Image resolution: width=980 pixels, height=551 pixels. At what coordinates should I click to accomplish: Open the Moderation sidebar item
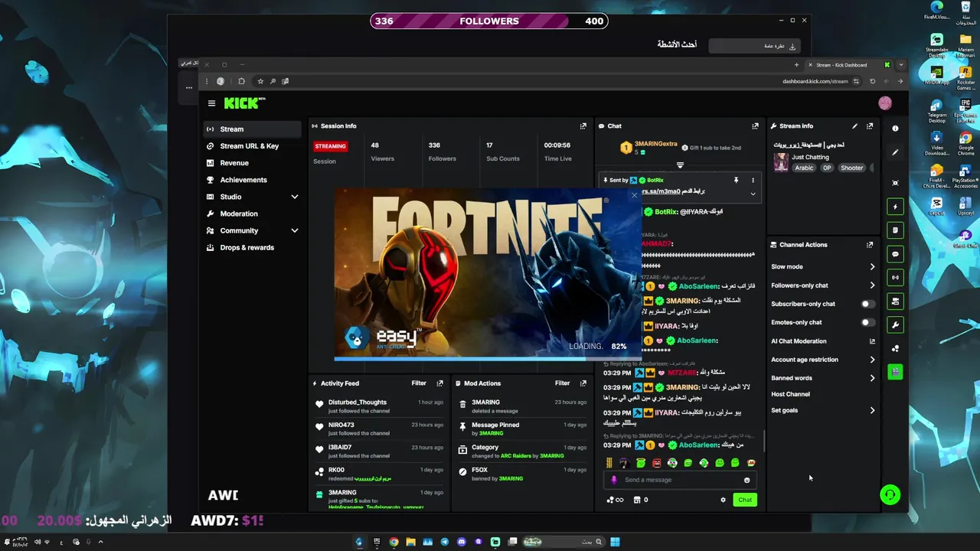pyautogui.click(x=253, y=214)
